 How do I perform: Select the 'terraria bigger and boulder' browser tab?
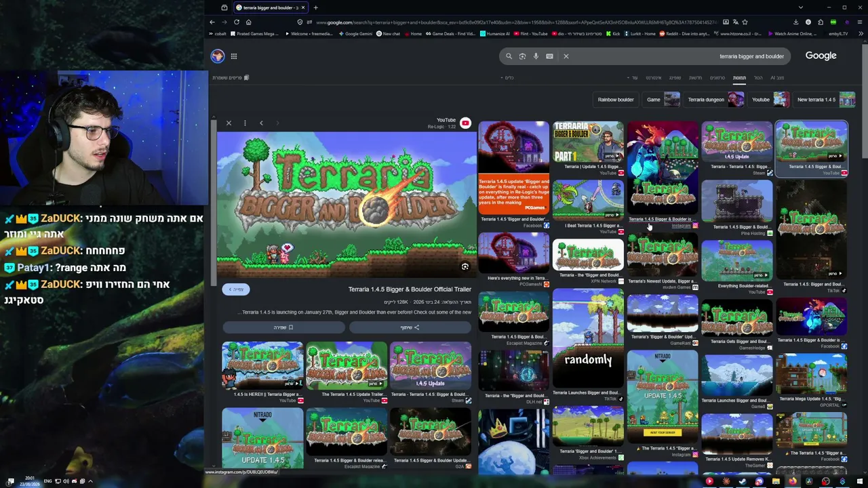[269, 7]
